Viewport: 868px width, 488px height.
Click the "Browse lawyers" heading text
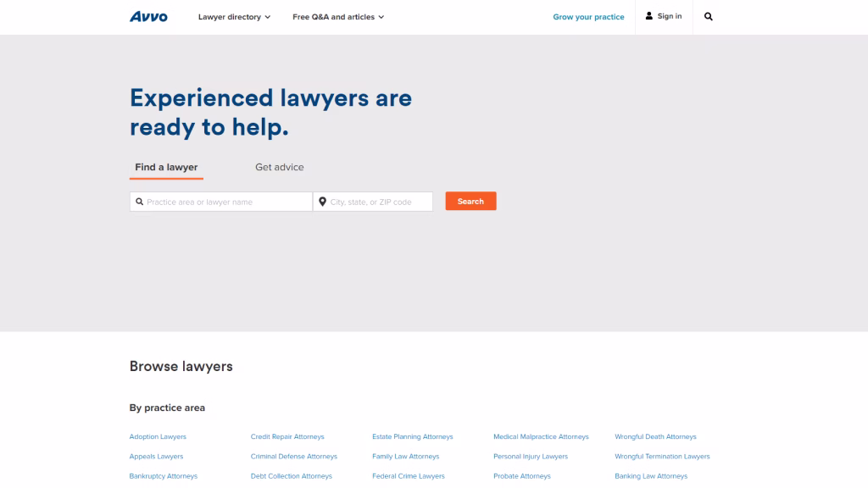point(181,366)
